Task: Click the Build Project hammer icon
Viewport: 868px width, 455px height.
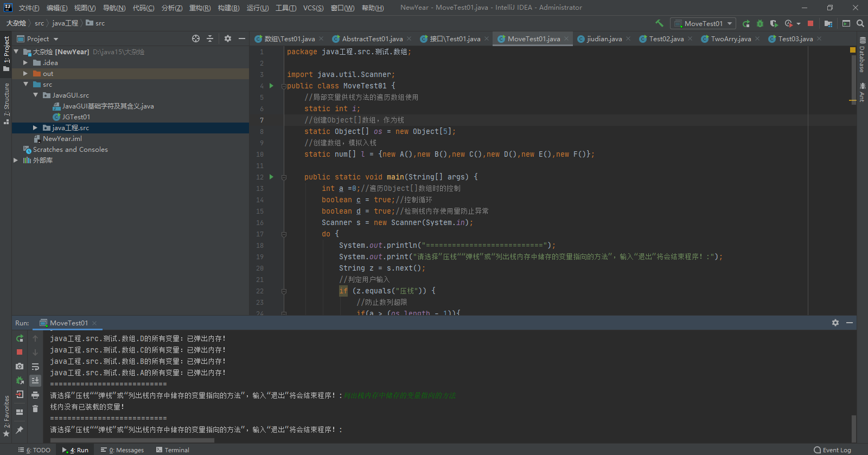Action: pos(659,23)
